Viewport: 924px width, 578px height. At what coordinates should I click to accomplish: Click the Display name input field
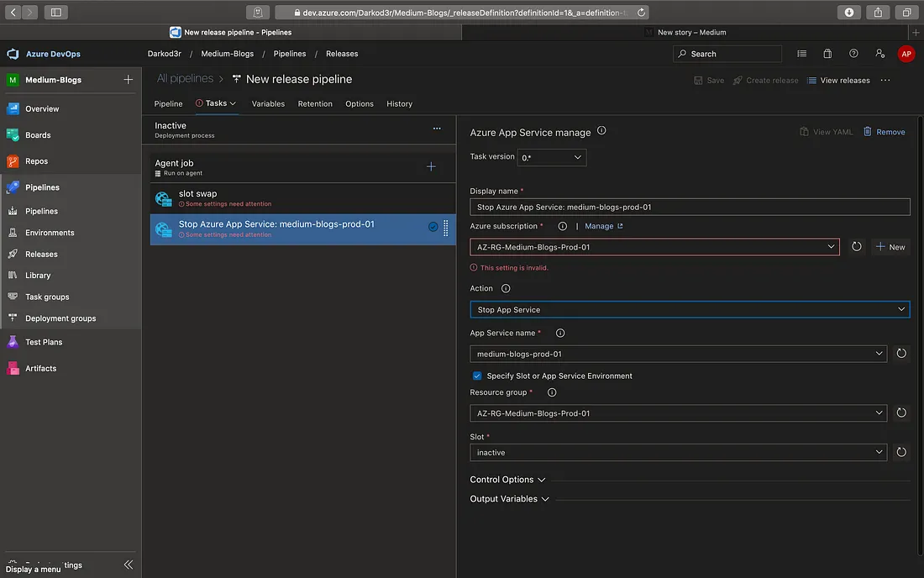coord(690,207)
